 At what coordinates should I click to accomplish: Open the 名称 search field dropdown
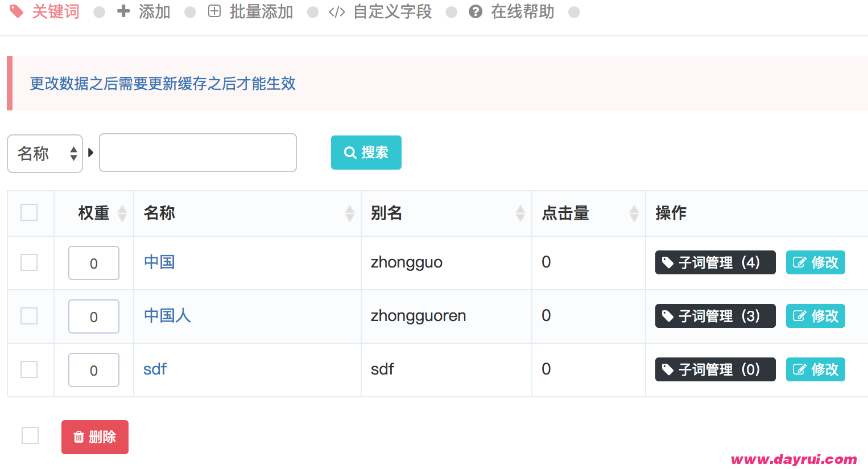click(45, 153)
